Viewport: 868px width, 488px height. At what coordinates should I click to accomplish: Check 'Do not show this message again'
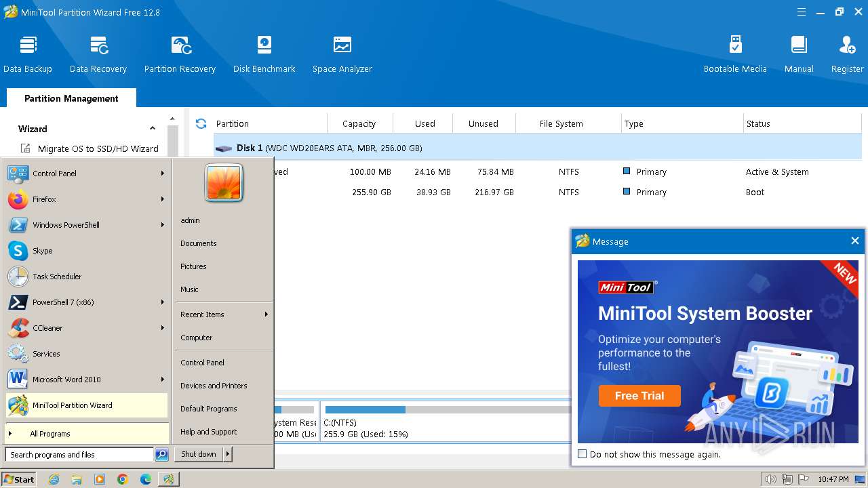pyautogui.click(x=582, y=454)
